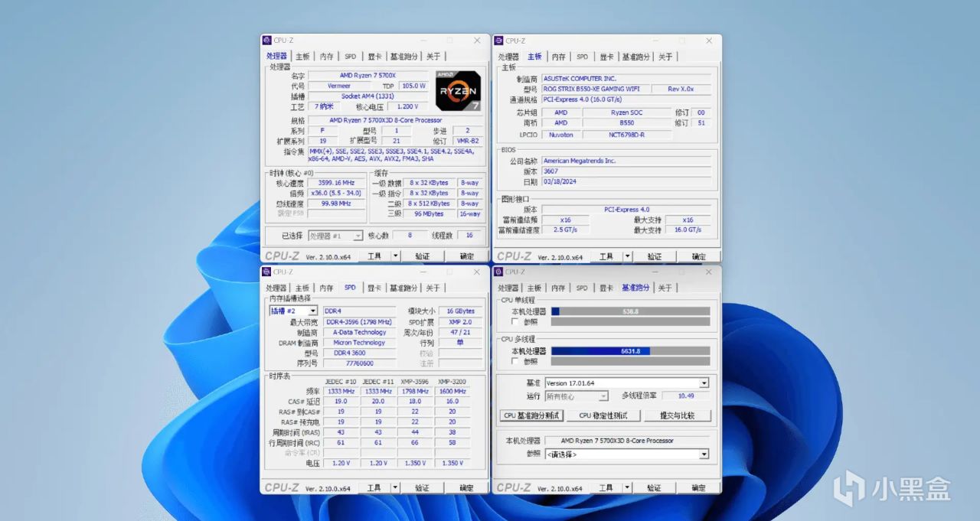Image resolution: width=980 pixels, height=521 pixels.
Task: Click 验证 in the processor window
Action: coord(423,256)
